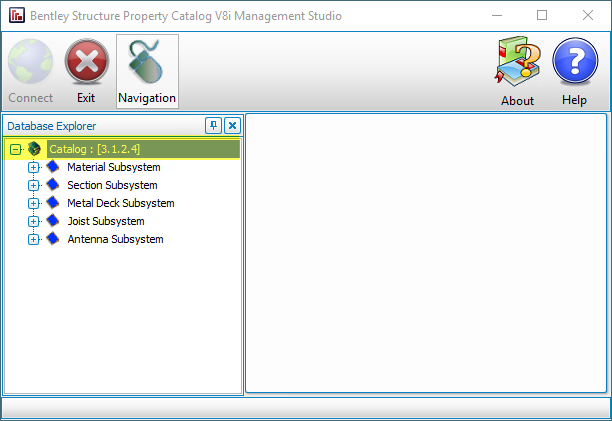Image resolution: width=612 pixels, height=421 pixels.
Task: Collapse the Catalog root node
Action: [15, 149]
